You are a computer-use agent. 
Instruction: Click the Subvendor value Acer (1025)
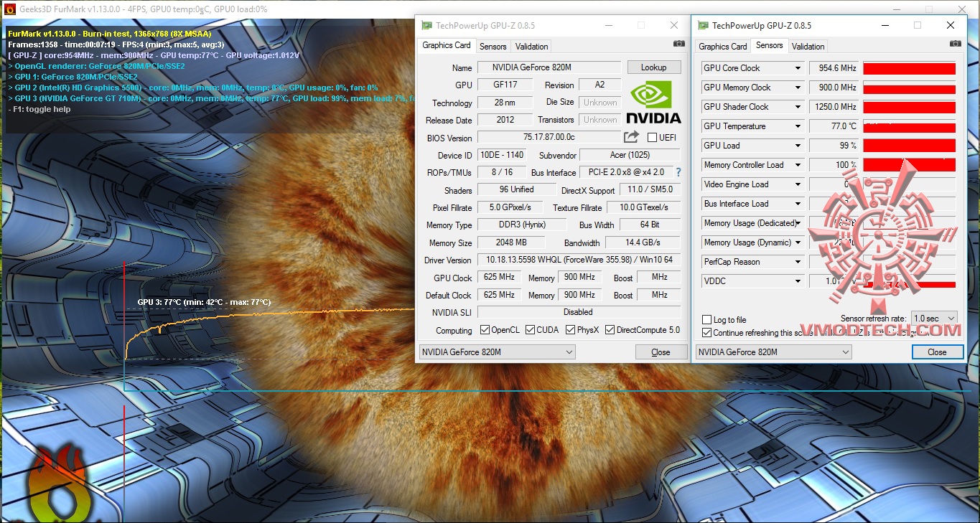point(630,155)
